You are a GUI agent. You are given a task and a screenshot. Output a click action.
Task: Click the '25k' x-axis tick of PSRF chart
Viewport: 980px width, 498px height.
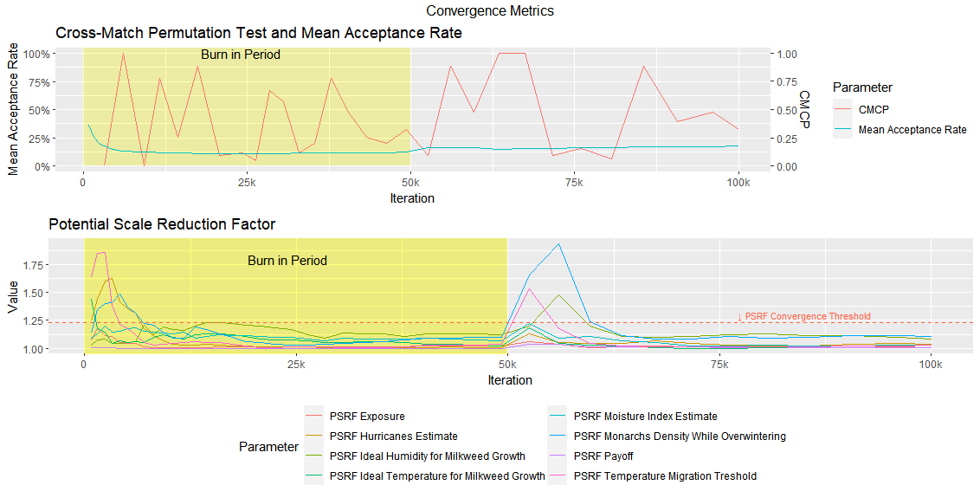click(295, 365)
